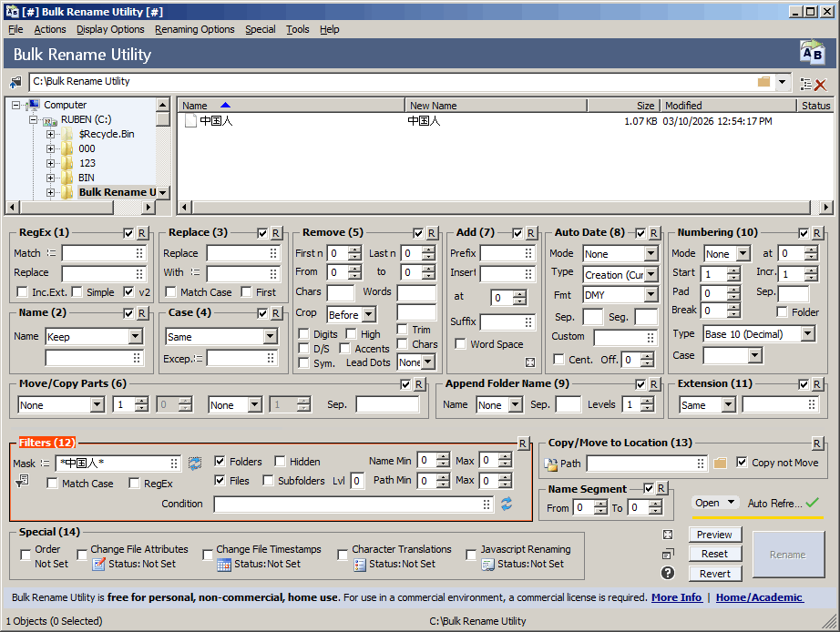Click the Javascript Renaming status icon
Viewport: 840px width, 632px height.
coord(487,565)
